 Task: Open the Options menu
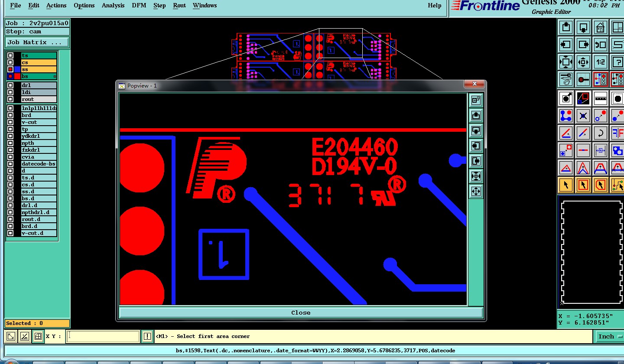[84, 6]
